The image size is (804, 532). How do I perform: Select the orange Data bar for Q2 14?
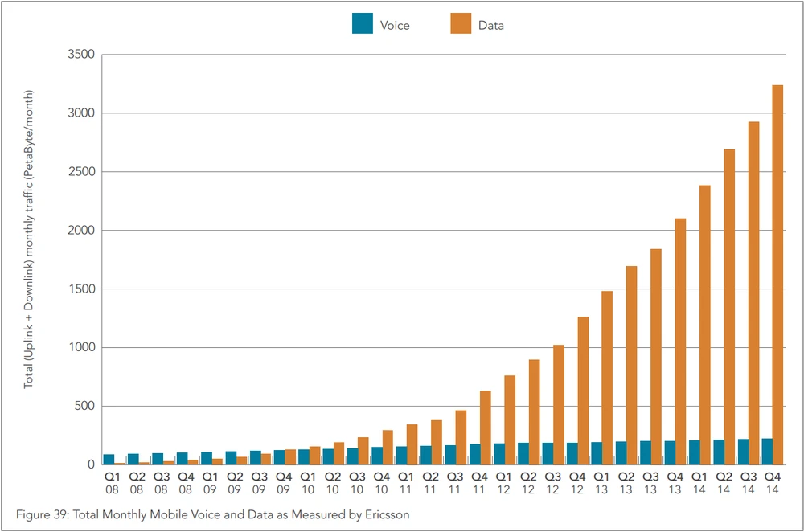[x=729, y=306]
